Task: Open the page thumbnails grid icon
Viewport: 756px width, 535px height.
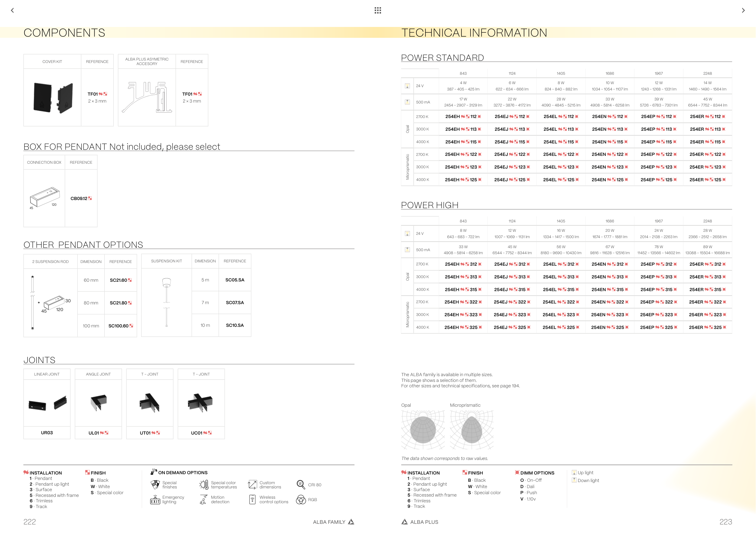Action: (378, 10)
